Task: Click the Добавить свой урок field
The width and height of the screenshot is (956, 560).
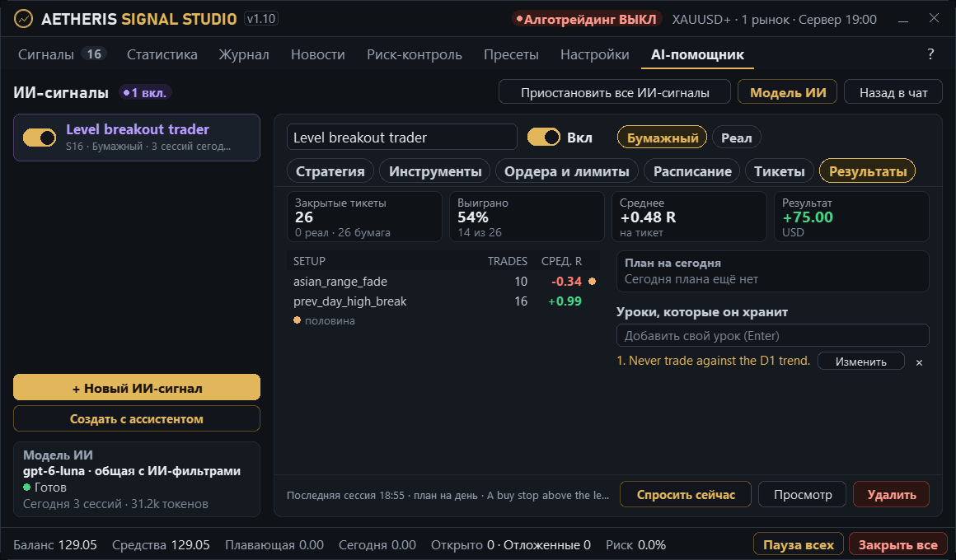Action: [772, 336]
